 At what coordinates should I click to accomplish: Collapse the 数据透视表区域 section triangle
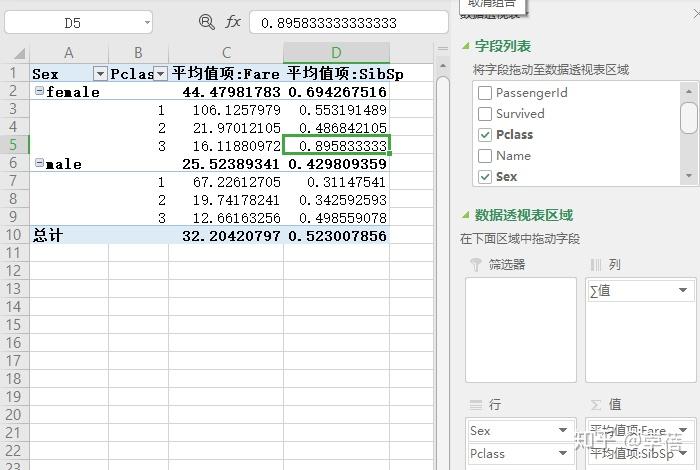pyautogui.click(x=466, y=215)
